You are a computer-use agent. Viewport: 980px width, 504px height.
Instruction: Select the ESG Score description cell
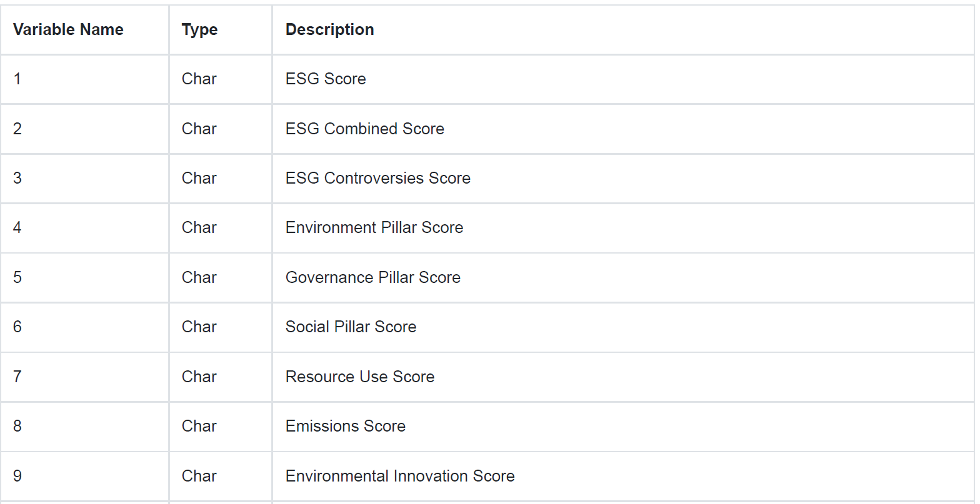click(326, 79)
